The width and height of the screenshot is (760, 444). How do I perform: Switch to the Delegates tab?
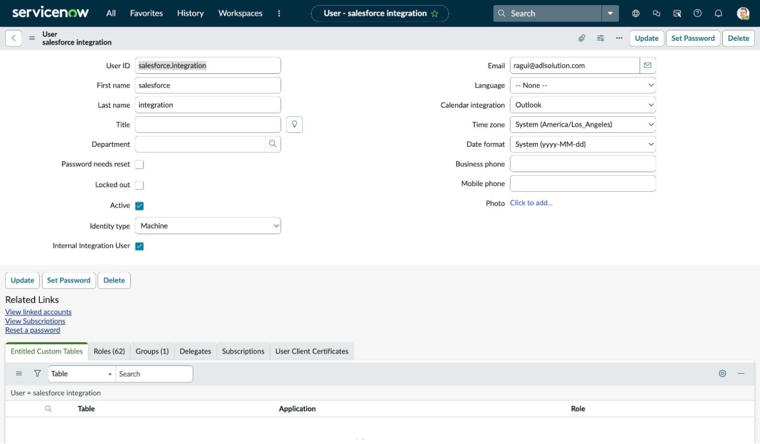click(x=195, y=351)
